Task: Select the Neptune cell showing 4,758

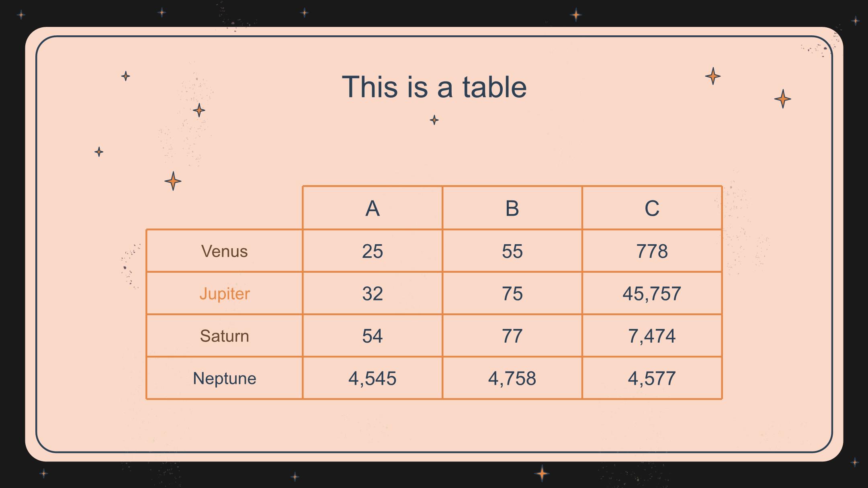Action: point(512,378)
